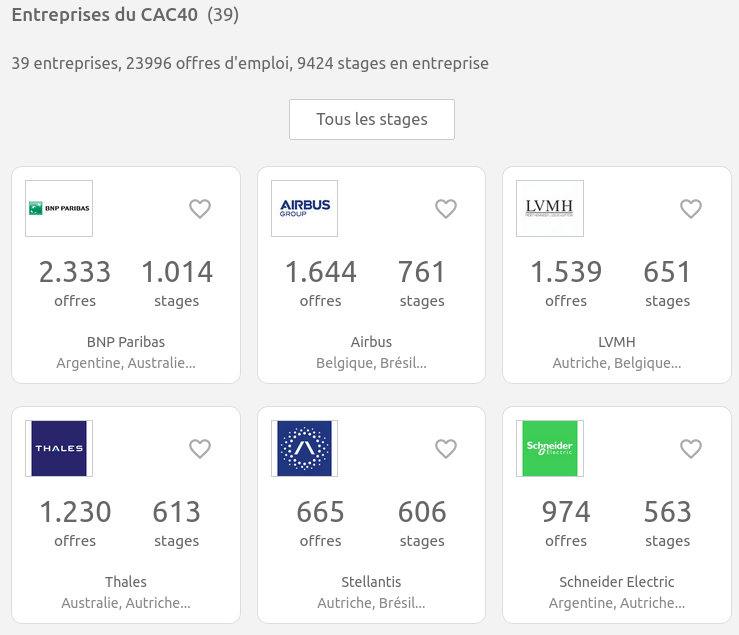Screen dimensions: 739x635
Task: Click the Schneider Electric company name
Action: [x=617, y=582]
